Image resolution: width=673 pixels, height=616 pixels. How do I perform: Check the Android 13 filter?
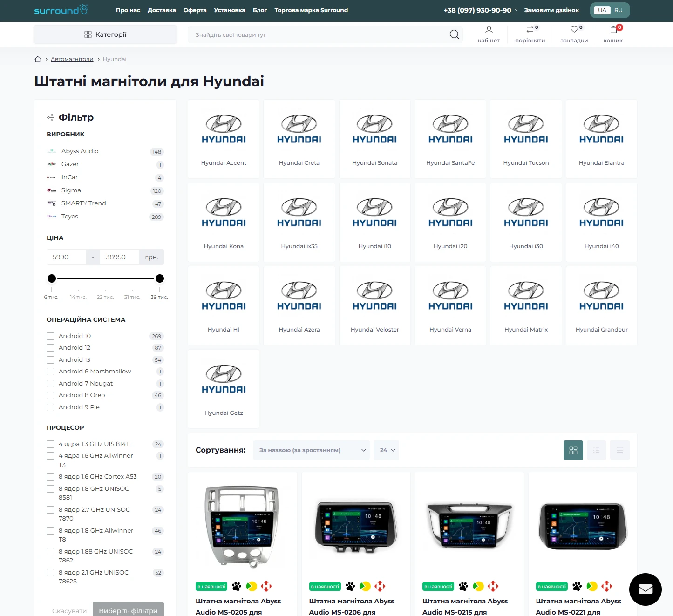pos(50,360)
